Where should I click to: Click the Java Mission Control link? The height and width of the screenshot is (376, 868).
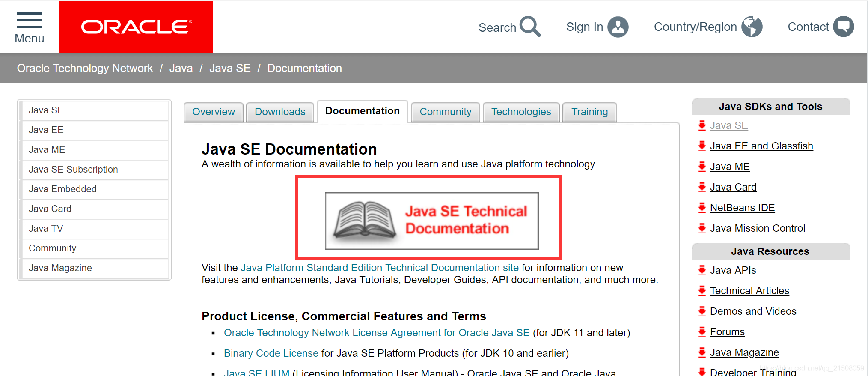point(758,228)
